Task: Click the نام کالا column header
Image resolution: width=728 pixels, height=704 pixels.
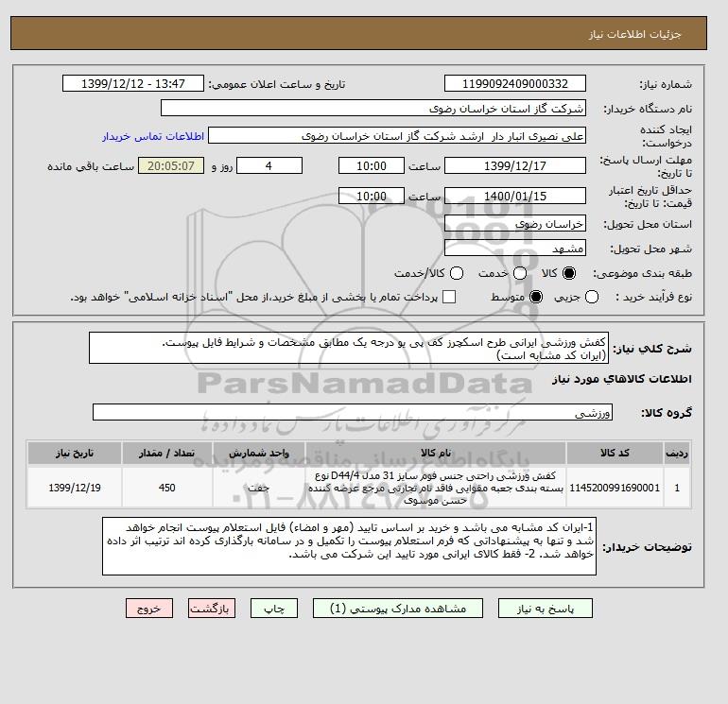Action: 436,453
